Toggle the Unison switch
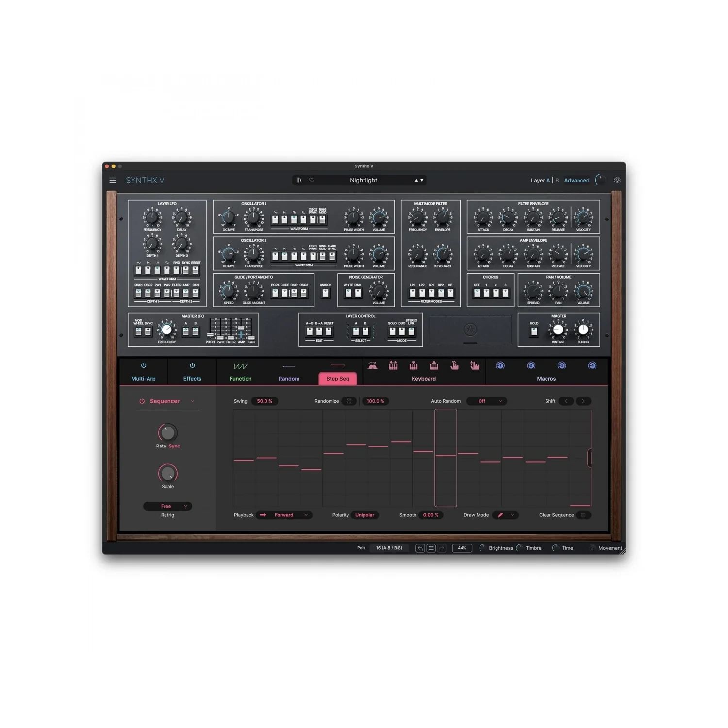This screenshot has width=728, height=728. (x=326, y=293)
